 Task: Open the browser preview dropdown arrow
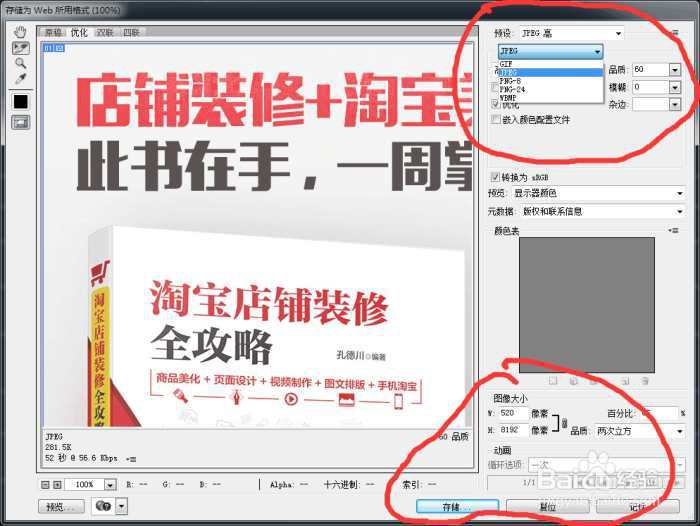click(121, 506)
